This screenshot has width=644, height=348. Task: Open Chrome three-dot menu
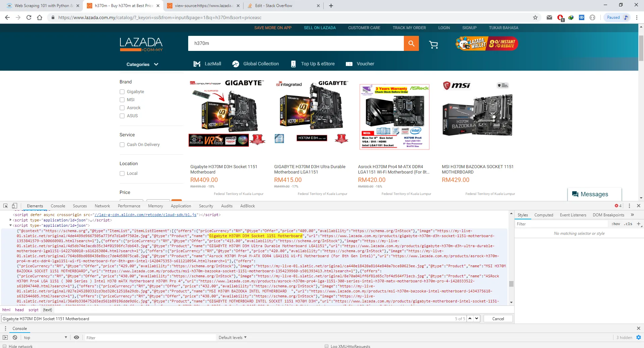point(637,17)
